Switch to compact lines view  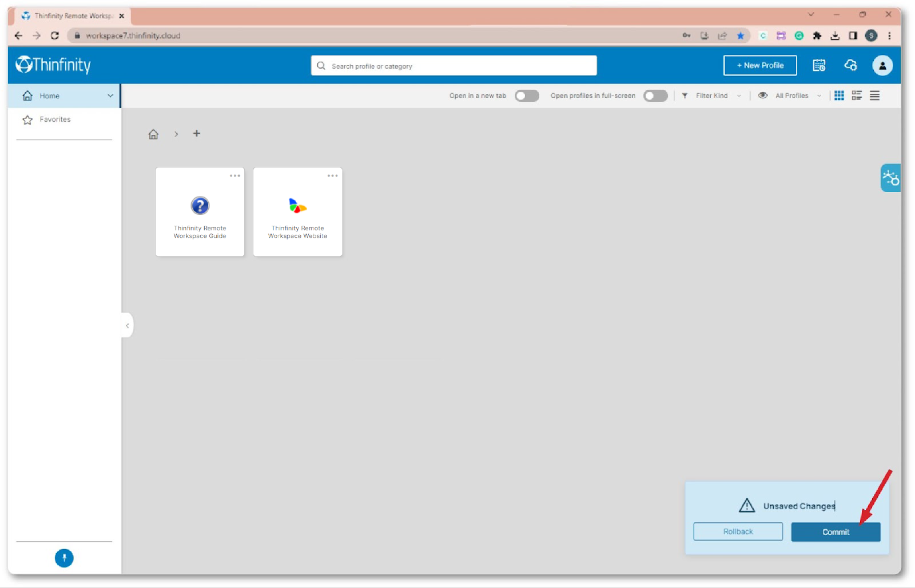pos(875,95)
